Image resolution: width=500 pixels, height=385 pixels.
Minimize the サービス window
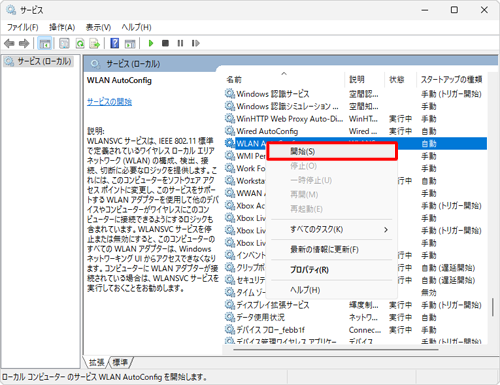425,10
